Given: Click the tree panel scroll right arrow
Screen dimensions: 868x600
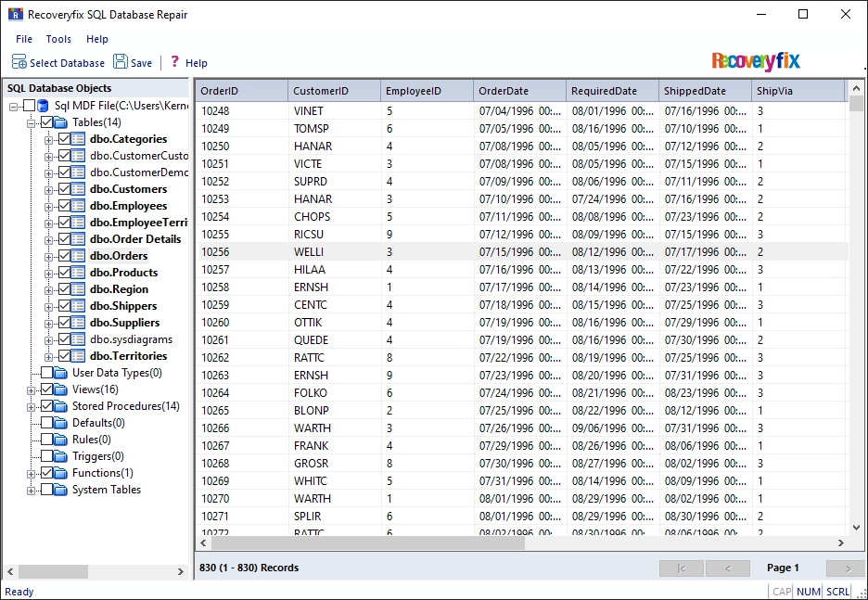Looking at the screenshot, I should coord(181,571).
